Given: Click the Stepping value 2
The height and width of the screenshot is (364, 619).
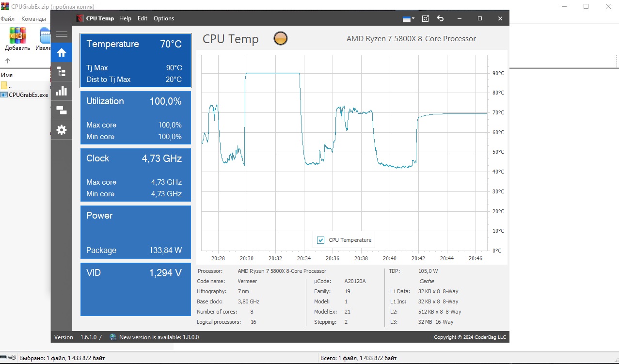Looking at the screenshot, I should [346, 322].
